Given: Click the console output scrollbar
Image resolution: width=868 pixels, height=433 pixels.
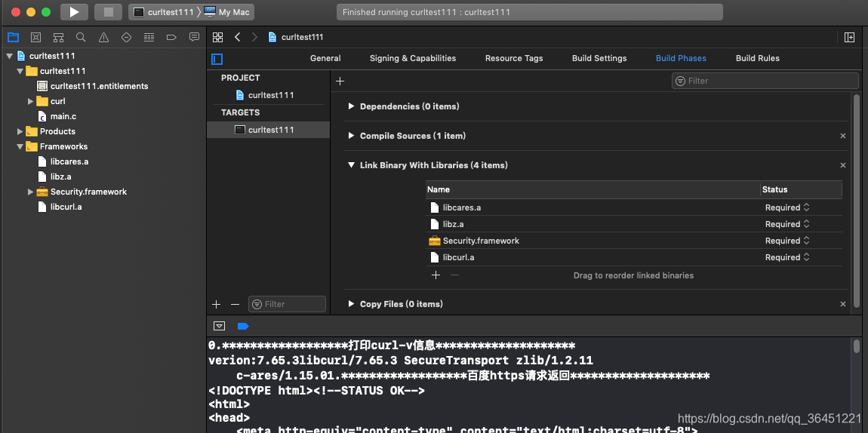Looking at the screenshot, I should pyautogui.click(x=857, y=346).
